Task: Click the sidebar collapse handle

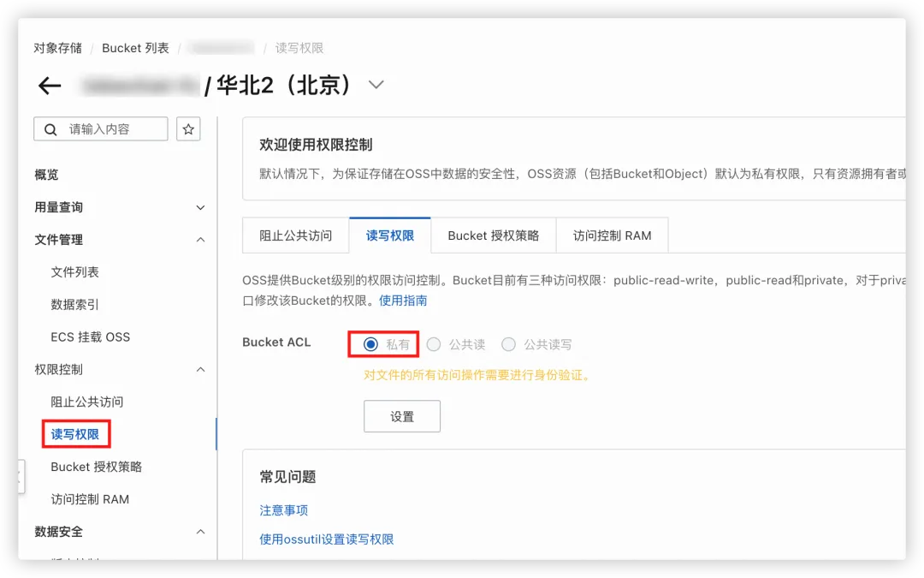Action: click(x=21, y=477)
